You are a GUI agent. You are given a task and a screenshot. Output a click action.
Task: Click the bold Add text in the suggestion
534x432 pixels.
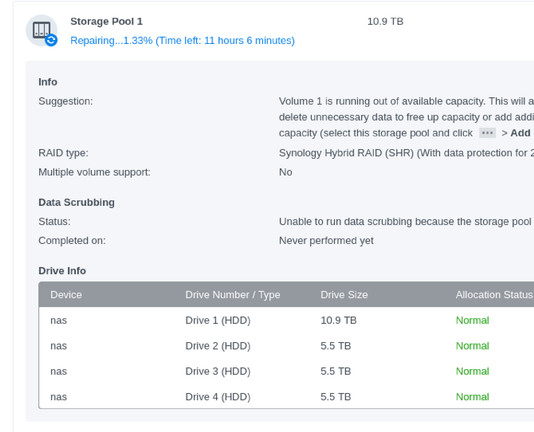(520, 133)
